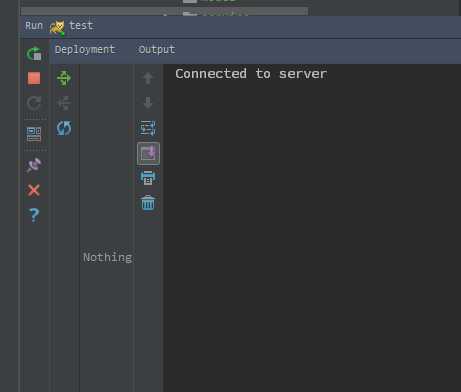The width and height of the screenshot is (461, 392).
Task: Click the up arrow in output toolbar
Action: (x=148, y=78)
